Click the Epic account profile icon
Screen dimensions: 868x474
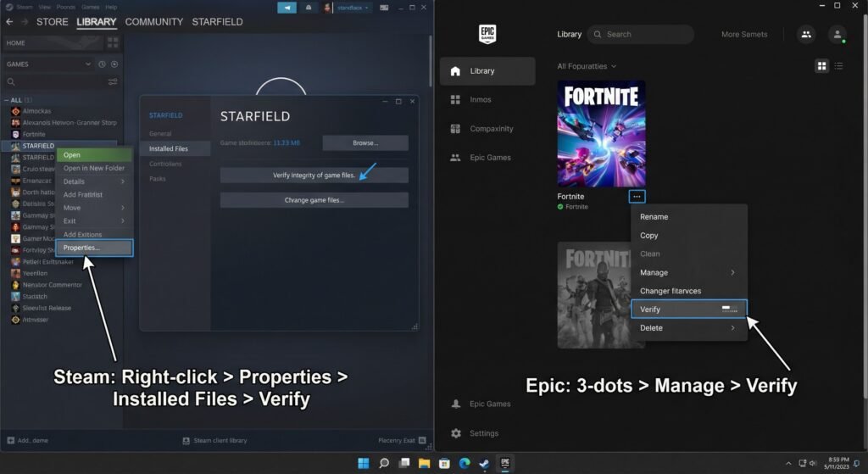click(x=837, y=35)
